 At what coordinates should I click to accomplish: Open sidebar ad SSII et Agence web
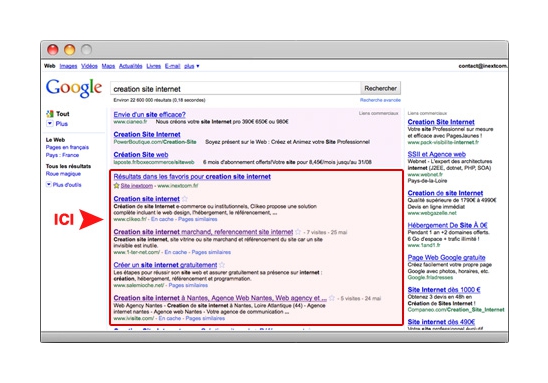(x=437, y=154)
